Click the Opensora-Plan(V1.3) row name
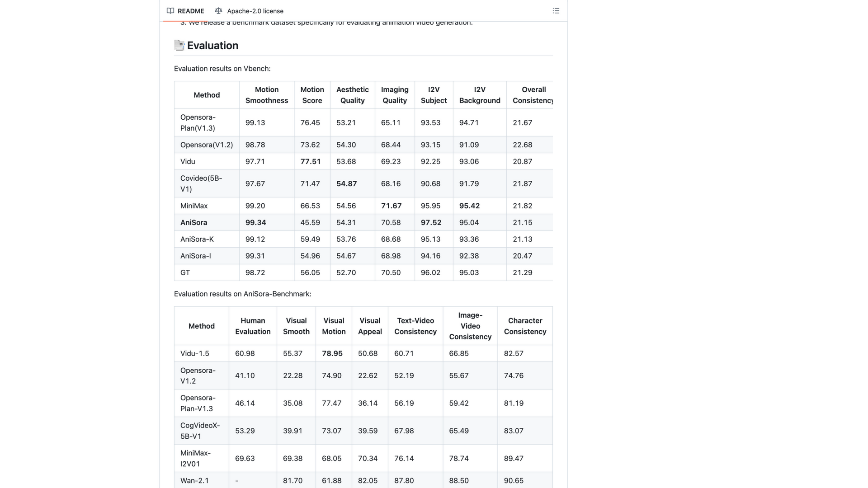 [x=198, y=122]
